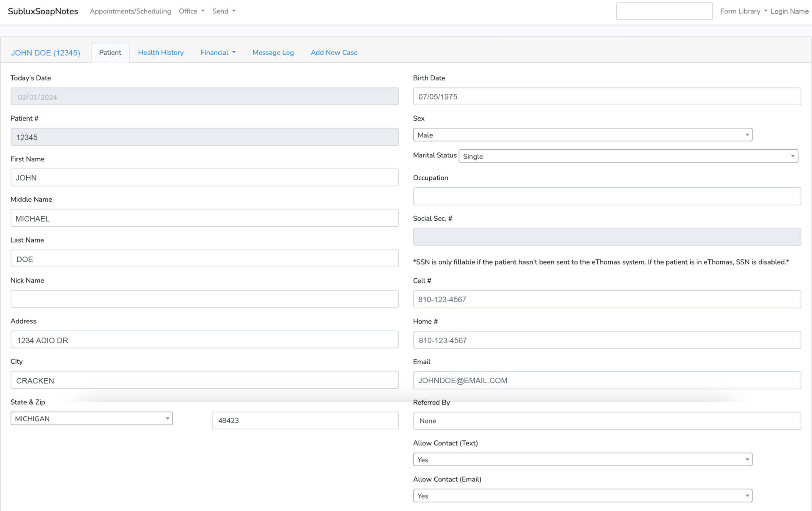The width and height of the screenshot is (812, 511).
Task: Open the SubluxSoapNotes home link
Action: coord(43,11)
